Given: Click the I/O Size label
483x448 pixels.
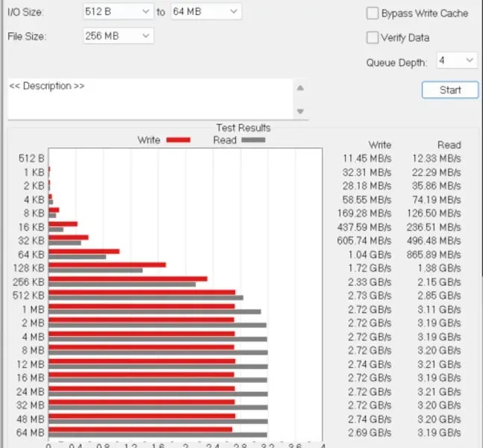Looking at the screenshot, I should tap(25, 13).
